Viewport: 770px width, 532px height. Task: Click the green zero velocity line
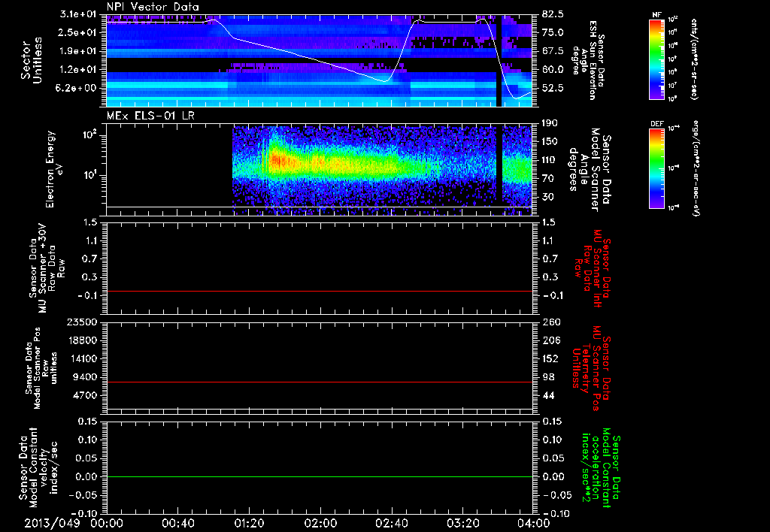(320, 476)
